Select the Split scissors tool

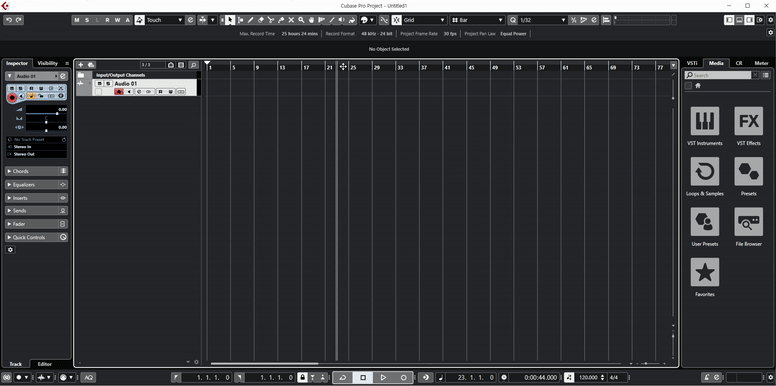271,20
